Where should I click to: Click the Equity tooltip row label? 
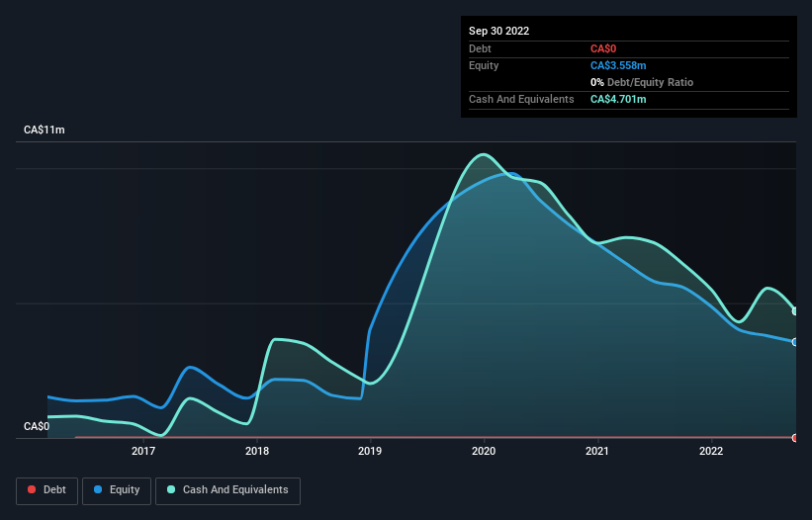[484, 65]
